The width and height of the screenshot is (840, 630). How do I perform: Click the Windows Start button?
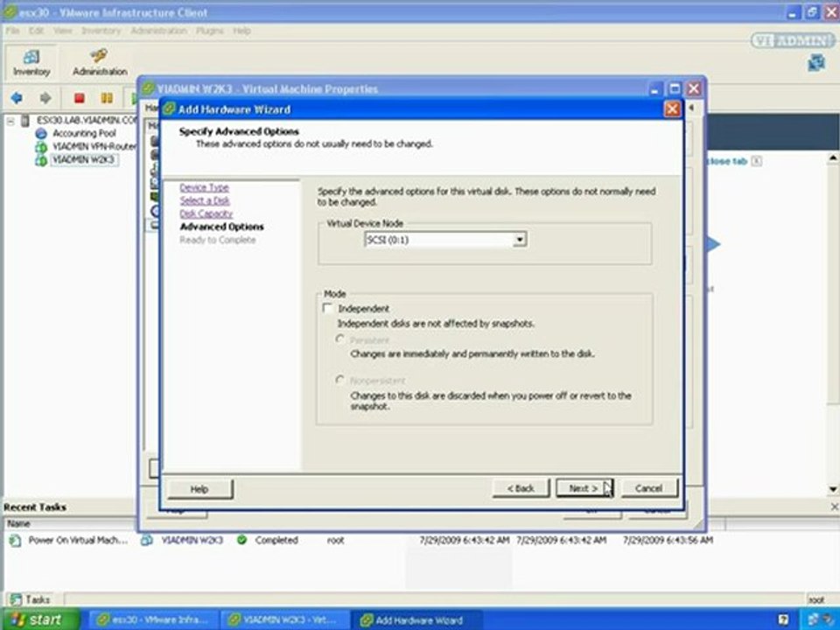[x=40, y=619]
